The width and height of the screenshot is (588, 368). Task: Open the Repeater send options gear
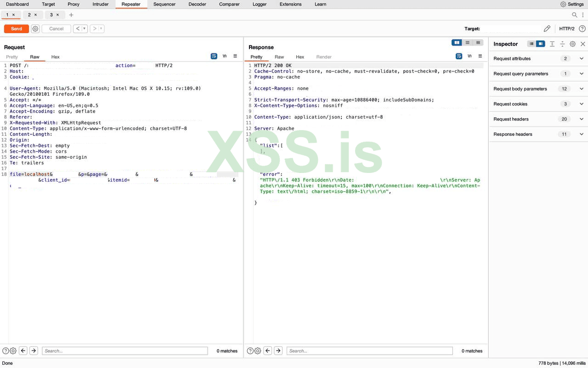(x=35, y=29)
